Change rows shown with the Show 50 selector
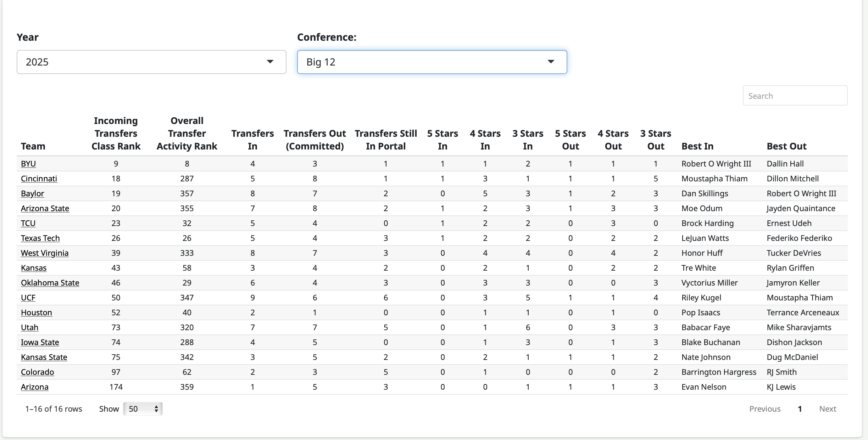This screenshot has height=440, width=868. tap(143, 409)
